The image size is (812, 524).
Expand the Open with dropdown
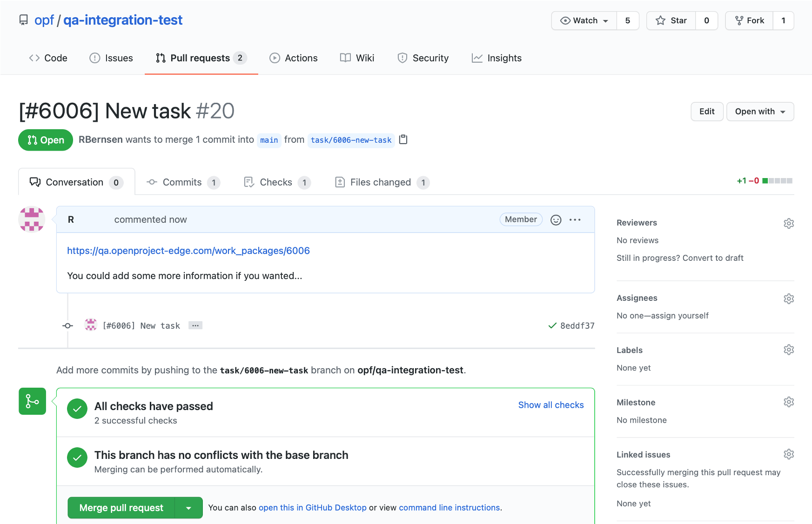(760, 112)
